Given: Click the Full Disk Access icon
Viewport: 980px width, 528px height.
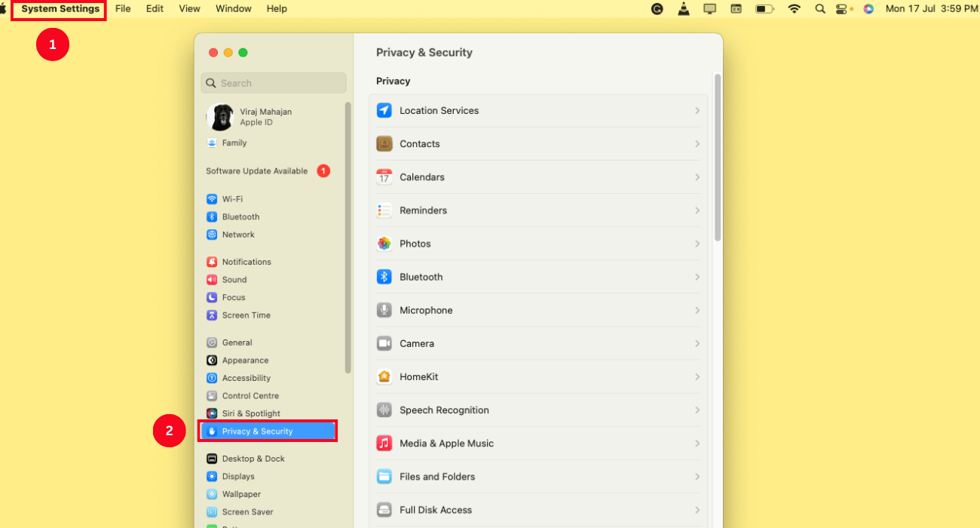Looking at the screenshot, I should point(384,510).
